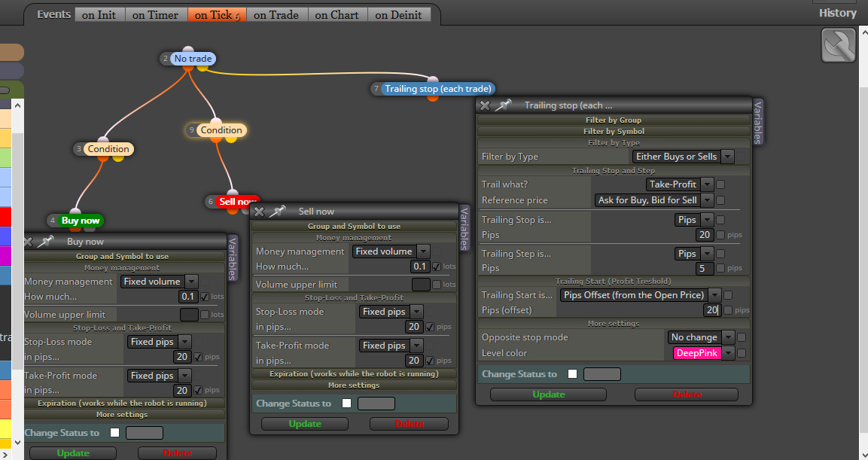Image resolution: width=868 pixels, height=460 pixels.
Task: Toggle Change Status to checkbox in Sell now
Action: (x=346, y=403)
